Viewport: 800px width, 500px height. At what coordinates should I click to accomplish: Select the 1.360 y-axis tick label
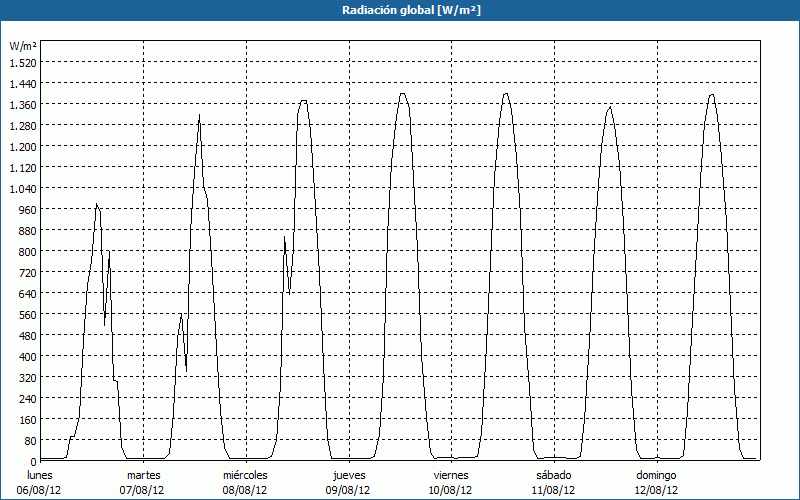pos(21,104)
